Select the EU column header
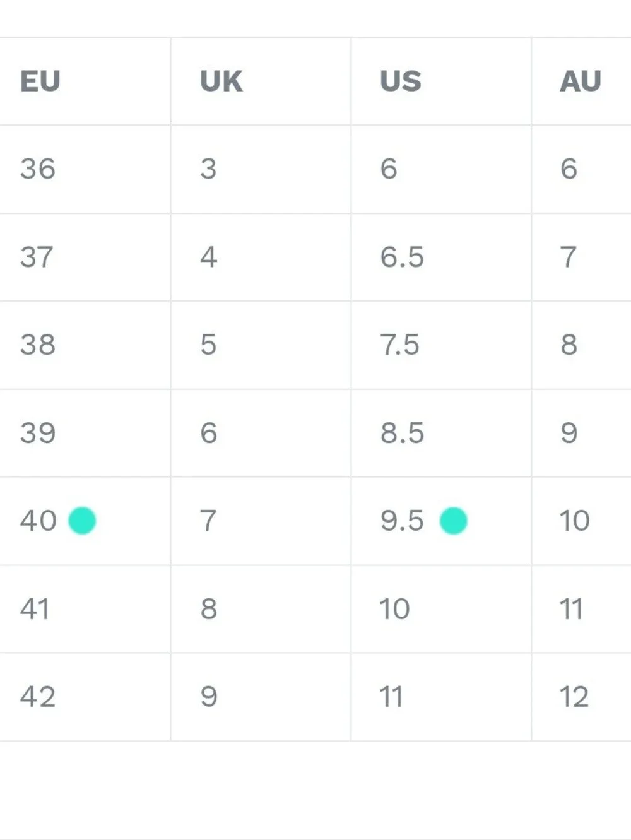Image resolution: width=631 pixels, height=840 pixels. click(40, 81)
